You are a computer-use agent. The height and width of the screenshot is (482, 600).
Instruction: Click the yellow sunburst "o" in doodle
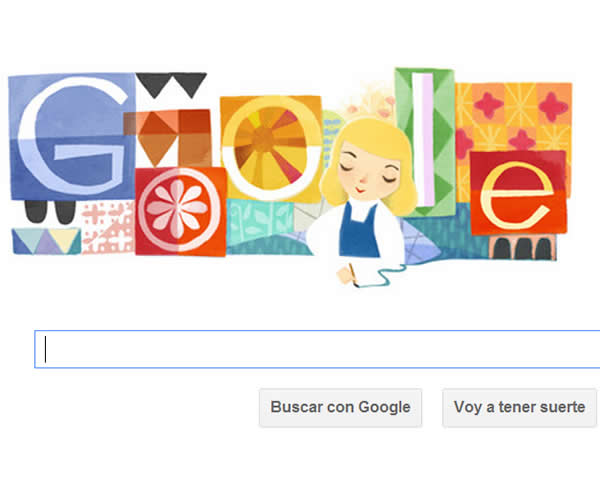pos(271,148)
